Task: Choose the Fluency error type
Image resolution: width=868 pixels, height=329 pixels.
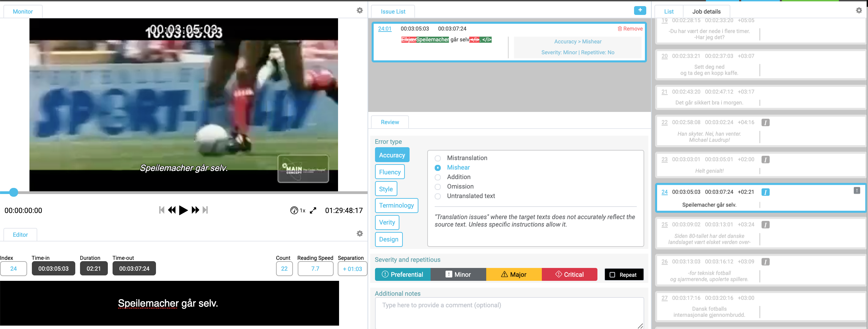Action: point(390,172)
